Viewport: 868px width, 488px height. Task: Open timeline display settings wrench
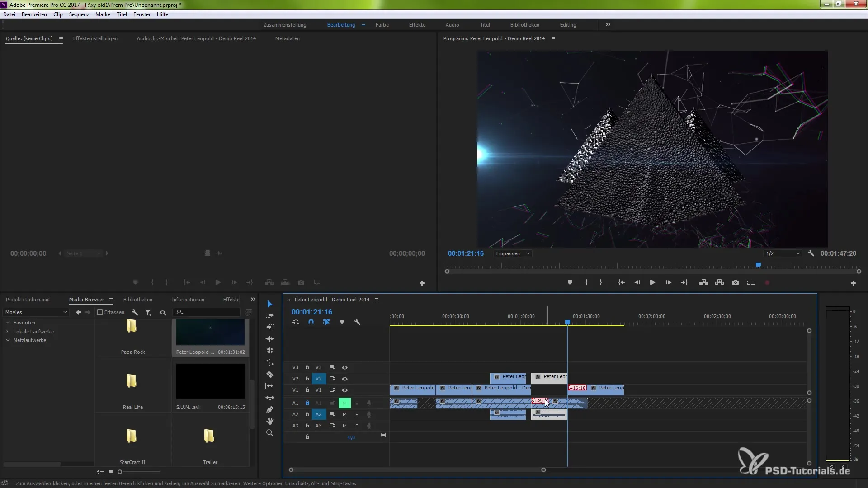357,322
